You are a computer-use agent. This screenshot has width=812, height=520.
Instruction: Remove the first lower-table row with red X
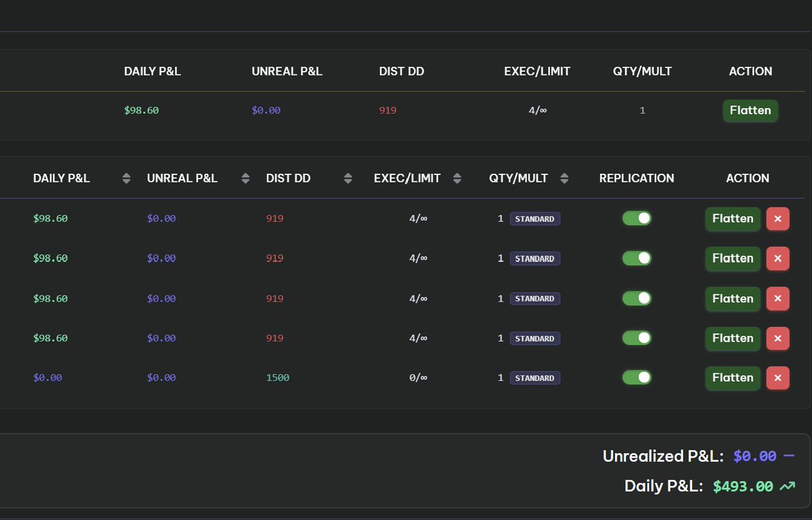coord(777,218)
